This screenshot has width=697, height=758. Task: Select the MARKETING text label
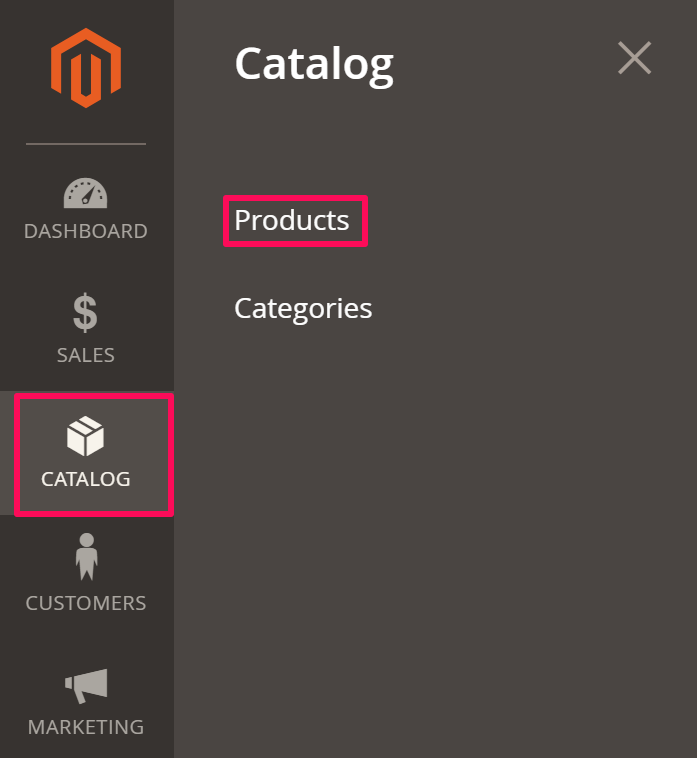(x=86, y=727)
